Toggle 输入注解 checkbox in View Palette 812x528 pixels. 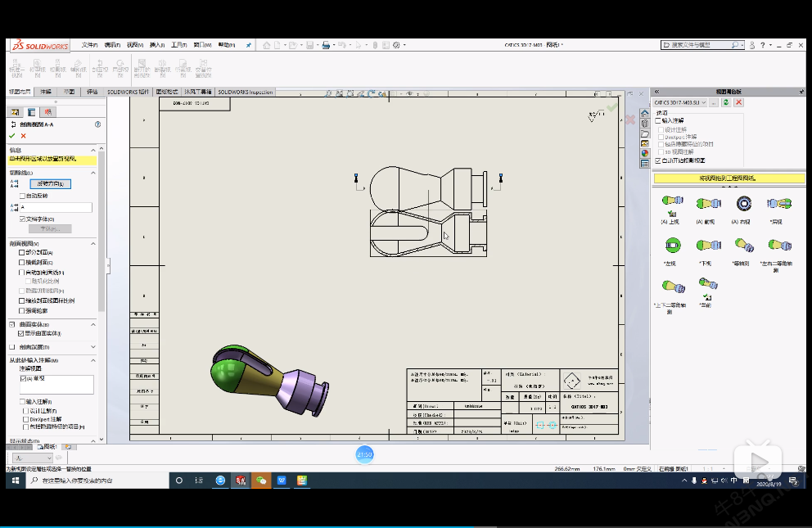pos(658,120)
